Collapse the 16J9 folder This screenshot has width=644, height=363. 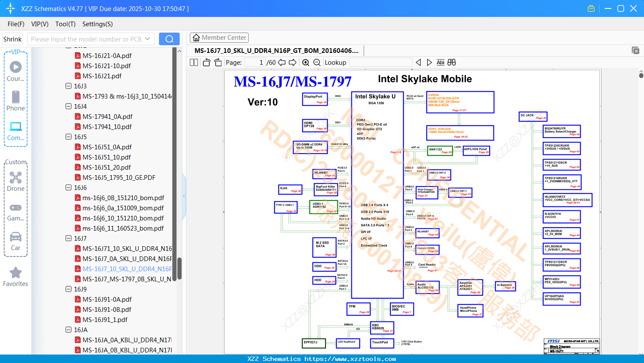[x=69, y=289]
